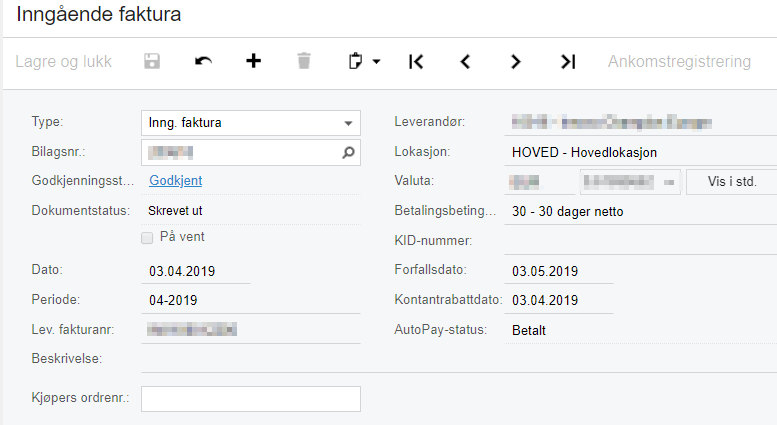The image size is (777, 425).
Task: Click the clipboard copy-paste icon
Action: (x=355, y=61)
